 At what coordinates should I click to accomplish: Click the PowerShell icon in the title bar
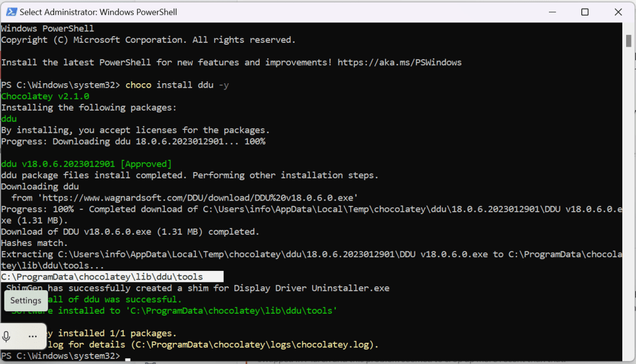[11, 12]
